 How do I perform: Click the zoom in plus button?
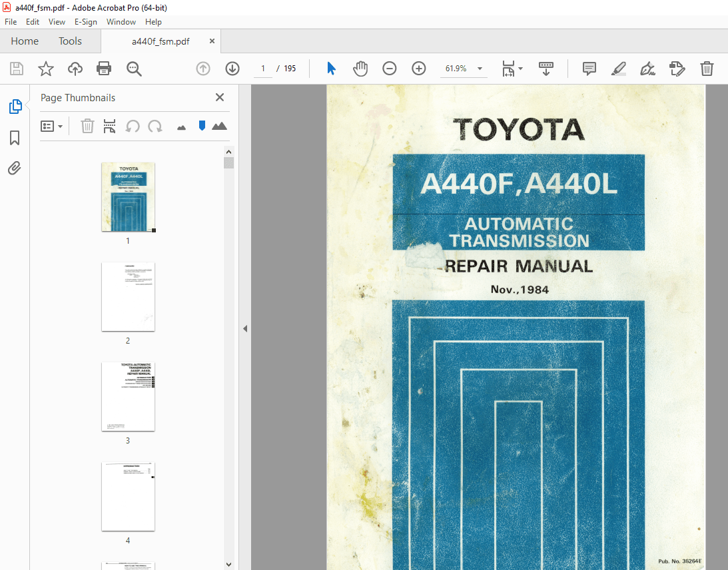pyautogui.click(x=418, y=69)
